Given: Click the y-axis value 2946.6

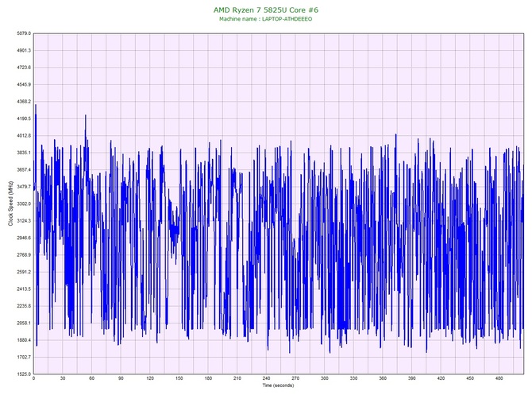Looking at the screenshot, I should click(24, 238).
